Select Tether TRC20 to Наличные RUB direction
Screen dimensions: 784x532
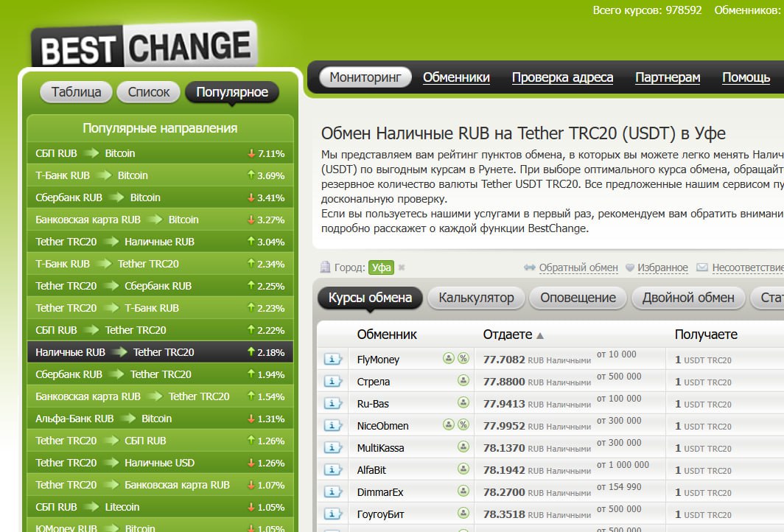pyautogui.click(x=160, y=242)
